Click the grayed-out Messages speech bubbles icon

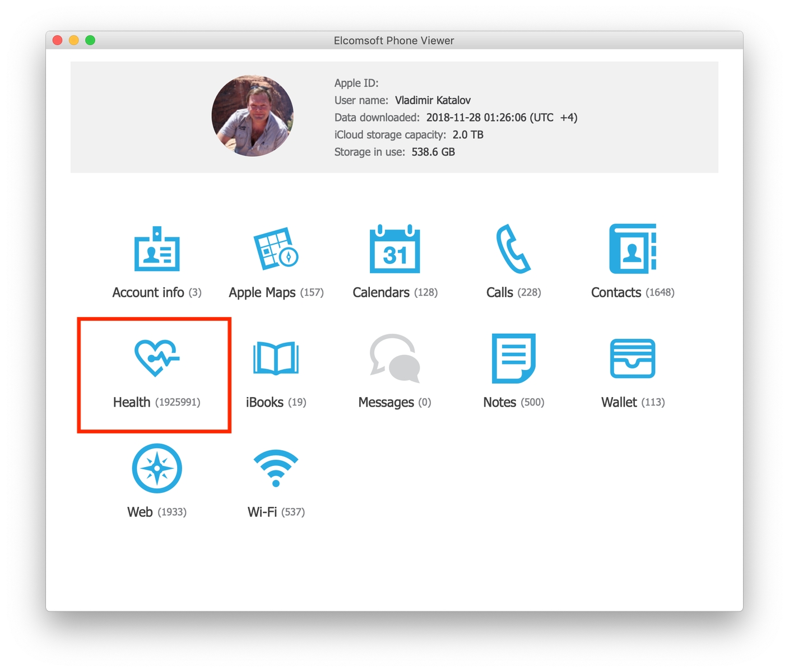[395, 358]
